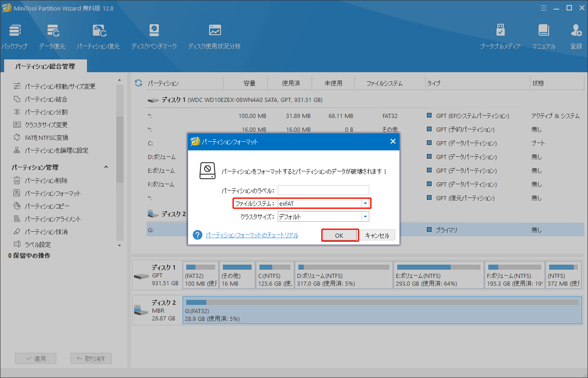The width and height of the screenshot is (588, 378).
Task: Click the 適用 apply button
Action: point(35,359)
